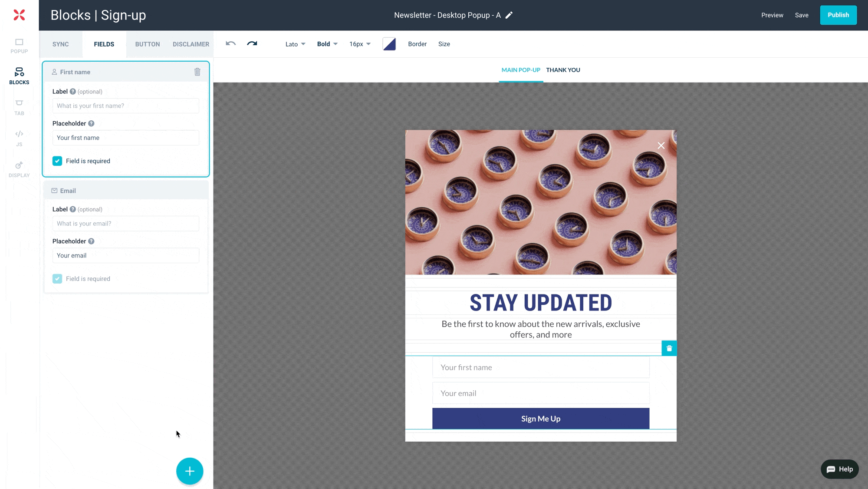The image size is (868, 489).
Task: Click Email Label input field
Action: (126, 224)
